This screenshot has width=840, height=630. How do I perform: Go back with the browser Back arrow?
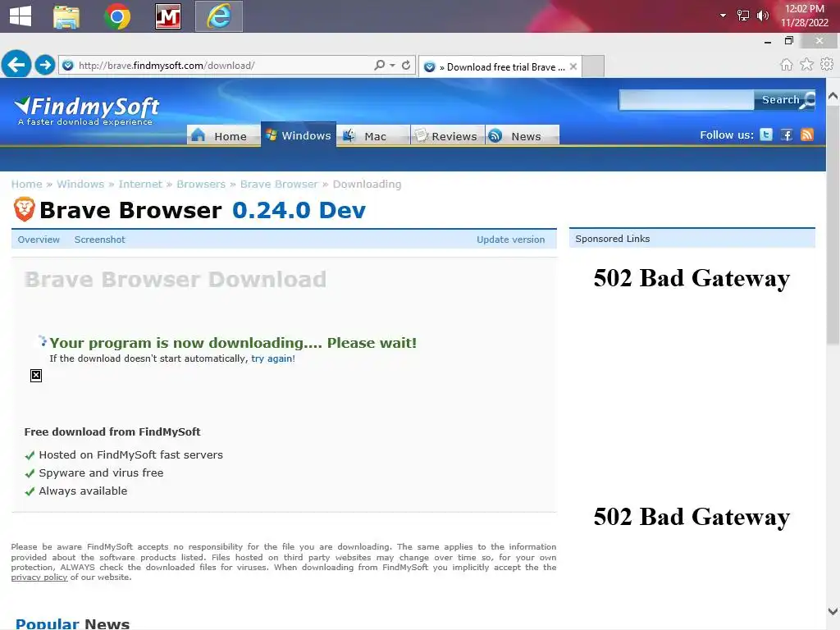[x=16, y=65]
